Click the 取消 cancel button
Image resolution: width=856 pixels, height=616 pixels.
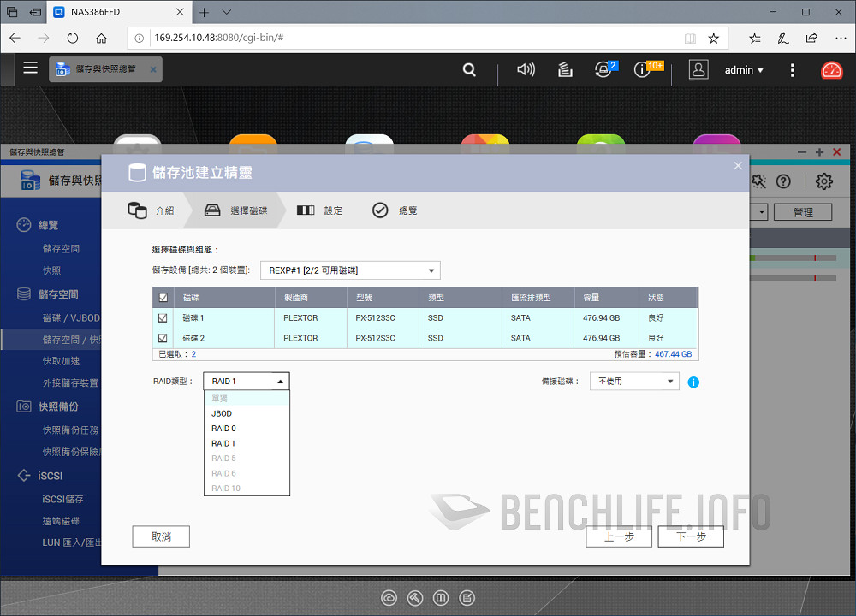point(161,536)
